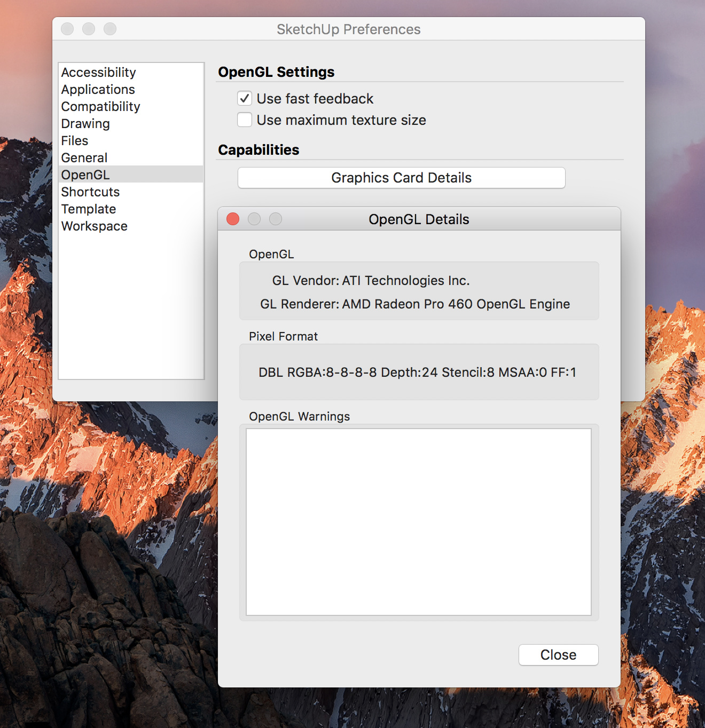Click the DBL RGBA pixel format text
This screenshot has width=705, height=728.
[x=418, y=373]
